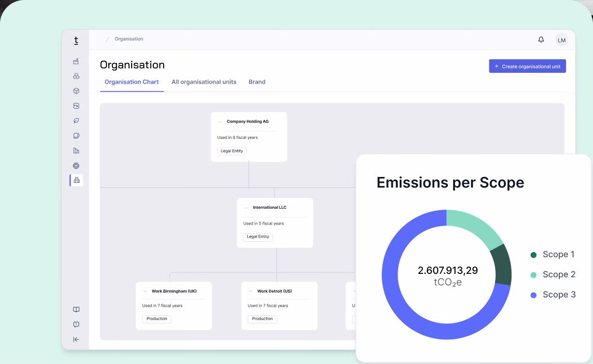Viewport: 593px width, 364px height.
Task: Toggle the Work Birmingham (UK) chevron
Action: [x=145, y=291]
